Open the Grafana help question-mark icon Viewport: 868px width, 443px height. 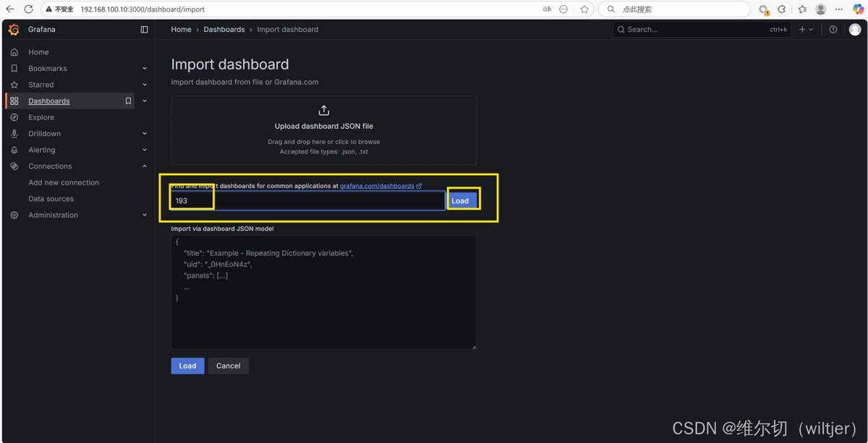833,30
